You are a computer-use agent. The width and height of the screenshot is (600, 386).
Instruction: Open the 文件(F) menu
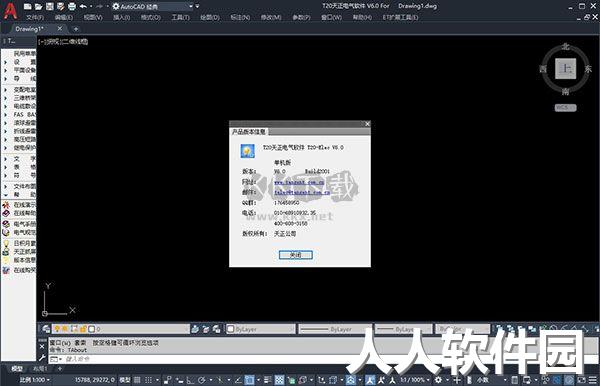(35, 17)
